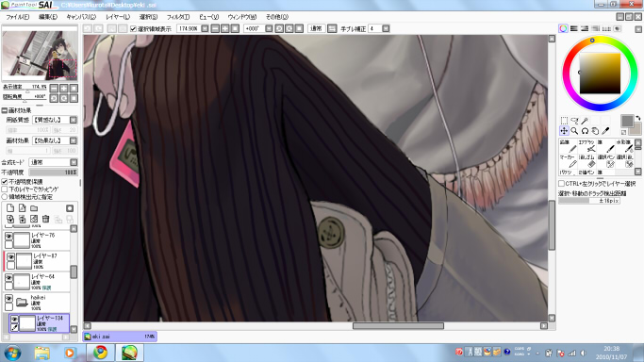Hide layer レイヤー134 via eye icon
This screenshot has width=644, height=362.
14,319
